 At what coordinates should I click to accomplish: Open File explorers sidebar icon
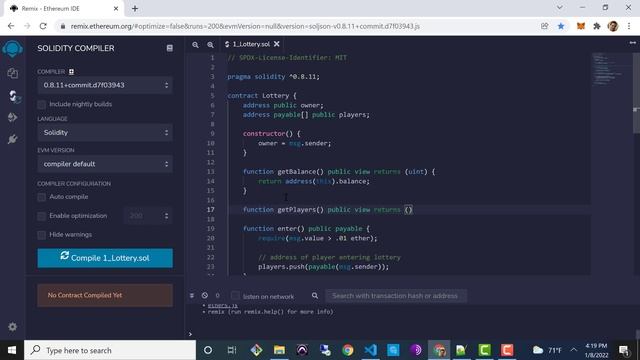point(13,73)
